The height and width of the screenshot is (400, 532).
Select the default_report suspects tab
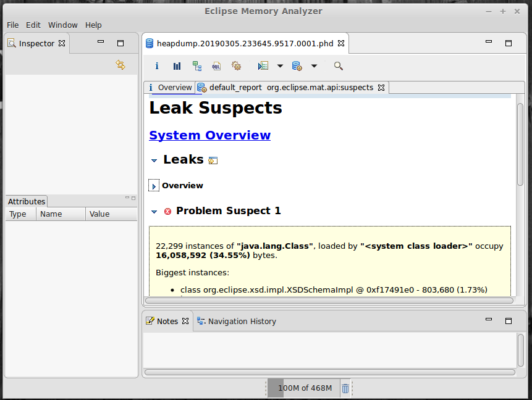tap(291, 88)
